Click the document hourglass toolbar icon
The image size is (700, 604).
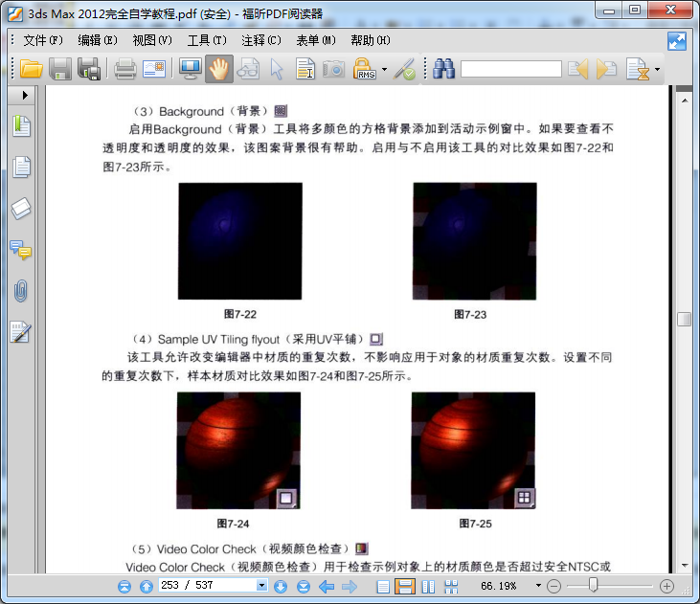coord(638,69)
